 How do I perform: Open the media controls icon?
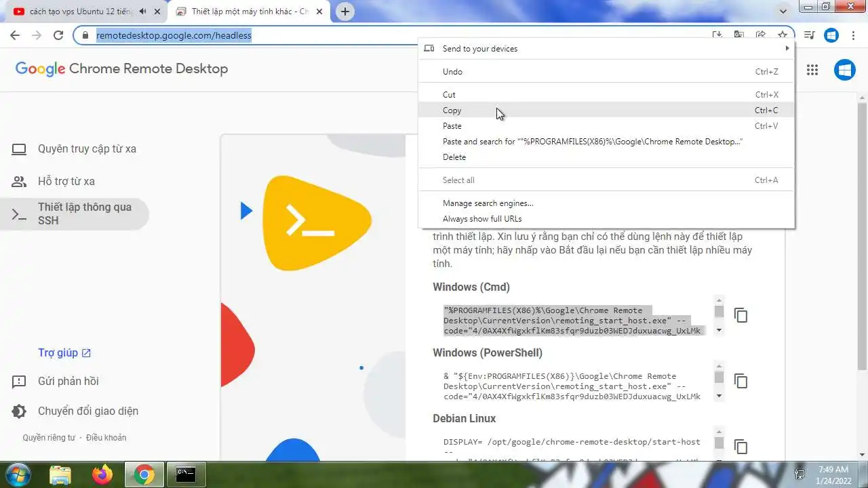tap(808, 35)
